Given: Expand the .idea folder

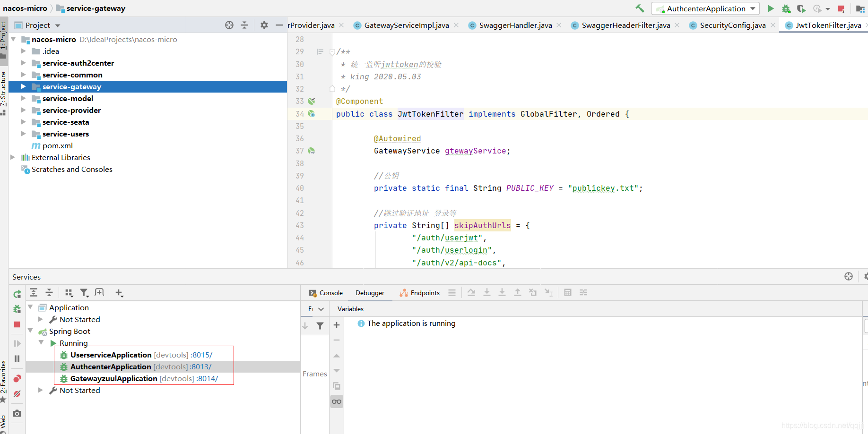Looking at the screenshot, I should (23, 51).
